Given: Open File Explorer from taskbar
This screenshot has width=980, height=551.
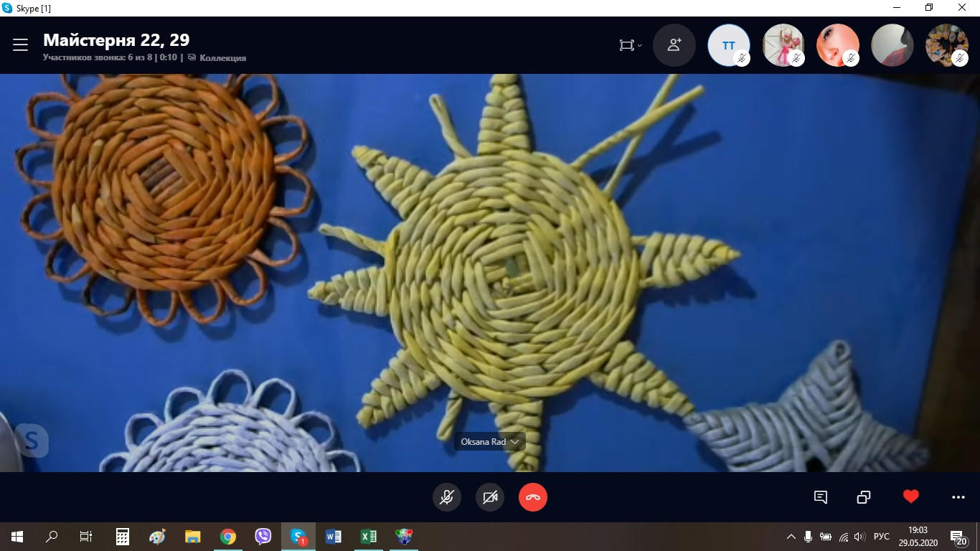Looking at the screenshot, I should coord(192,537).
